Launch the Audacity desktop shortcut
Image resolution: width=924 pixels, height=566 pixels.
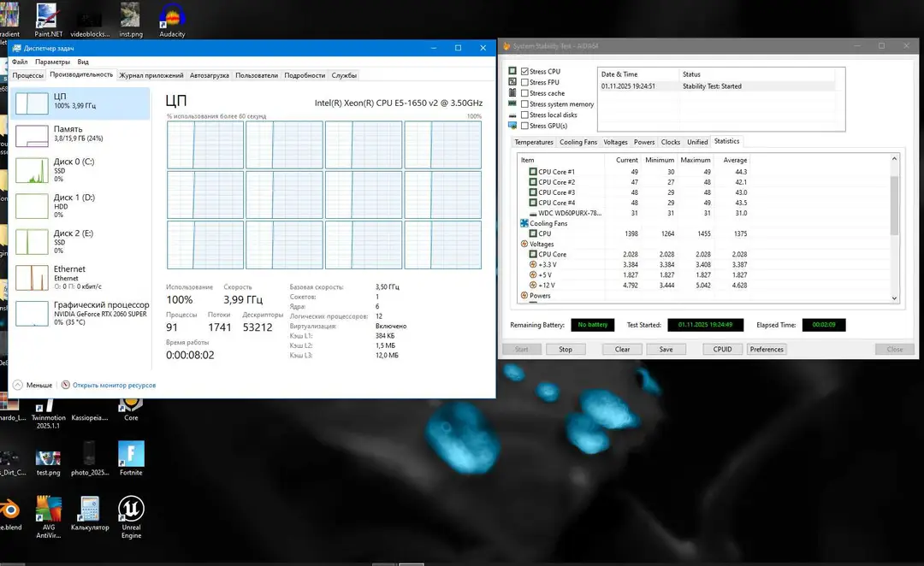[x=172, y=20]
